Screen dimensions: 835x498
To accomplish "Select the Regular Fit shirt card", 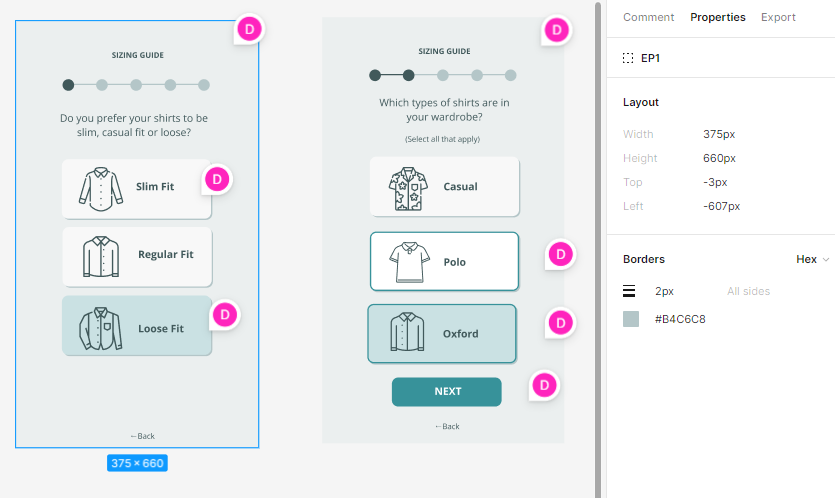I will pos(137,257).
